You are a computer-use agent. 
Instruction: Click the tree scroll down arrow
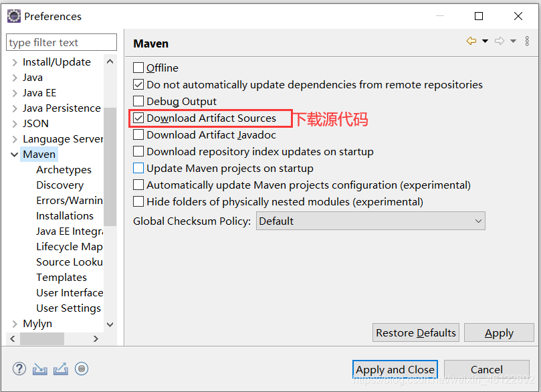click(x=110, y=324)
